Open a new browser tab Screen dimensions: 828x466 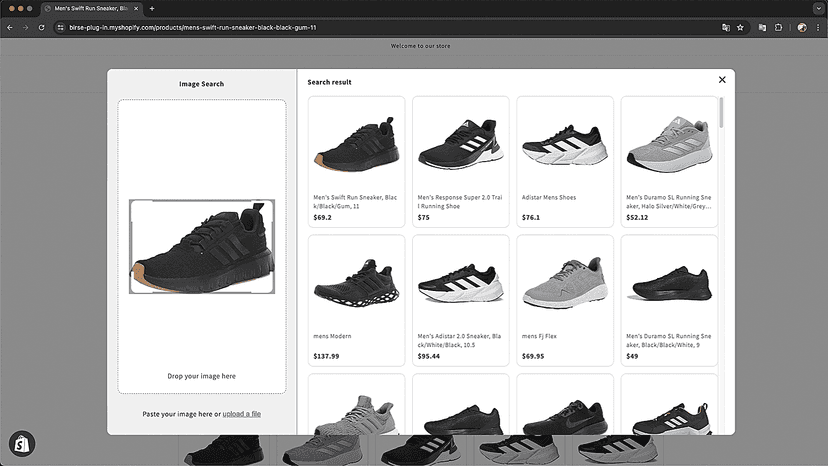coord(152,8)
